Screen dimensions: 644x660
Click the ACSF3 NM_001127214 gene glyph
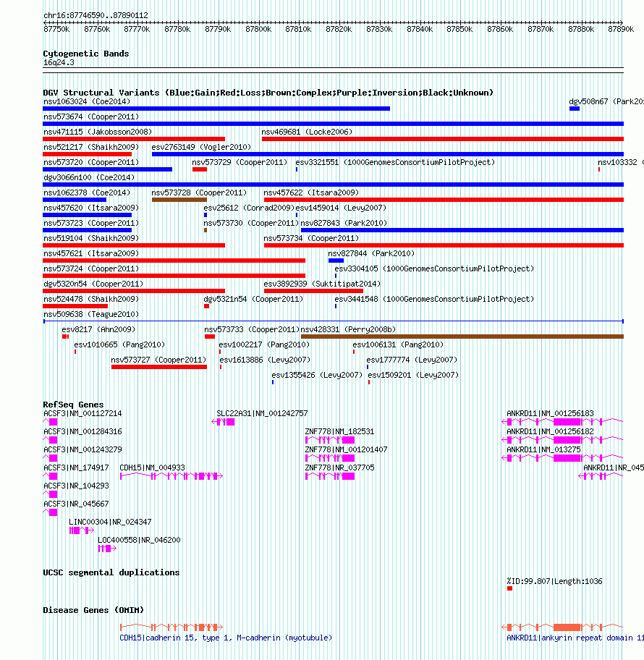click(x=50, y=422)
